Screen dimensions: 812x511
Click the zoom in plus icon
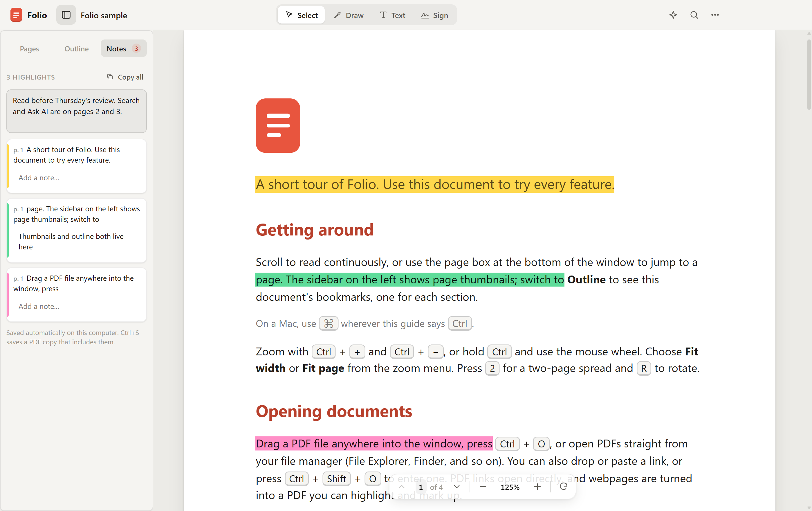(537, 487)
